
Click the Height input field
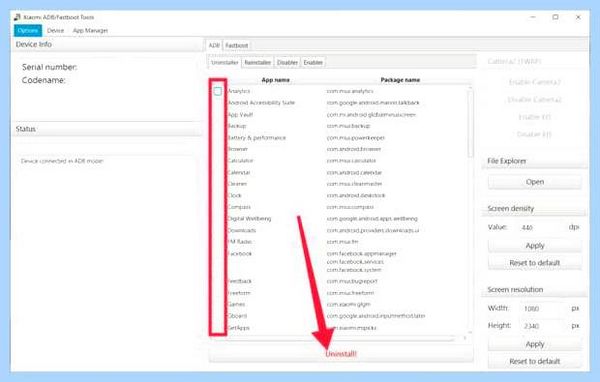coord(543,326)
